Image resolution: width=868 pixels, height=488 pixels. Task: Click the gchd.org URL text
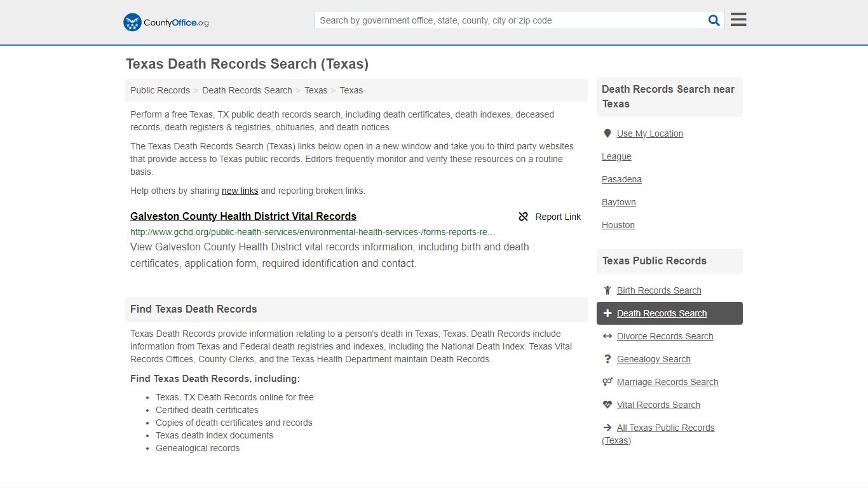(313, 232)
